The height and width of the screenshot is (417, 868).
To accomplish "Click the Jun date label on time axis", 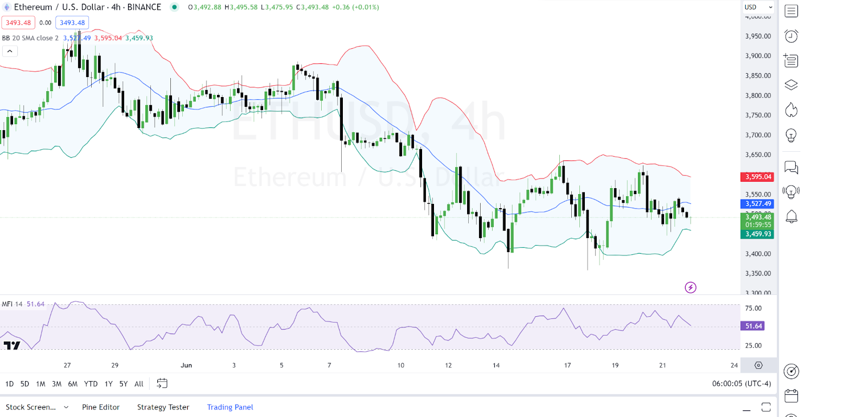I will 186,365.
